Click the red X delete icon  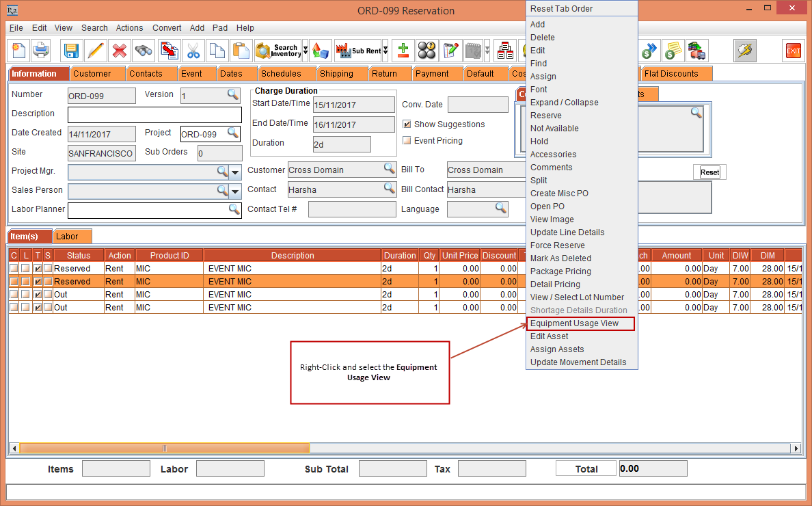pyautogui.click(x=120, y=51)
